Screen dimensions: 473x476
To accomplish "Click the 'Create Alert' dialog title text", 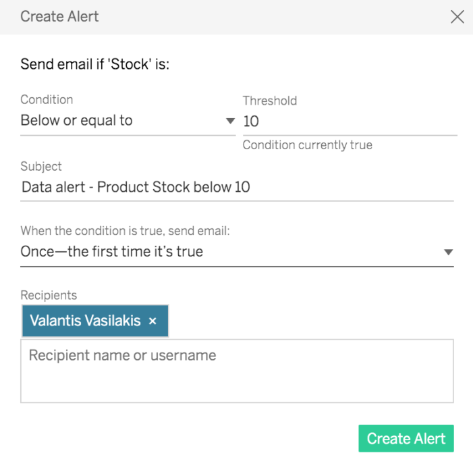I will [59, 17].
